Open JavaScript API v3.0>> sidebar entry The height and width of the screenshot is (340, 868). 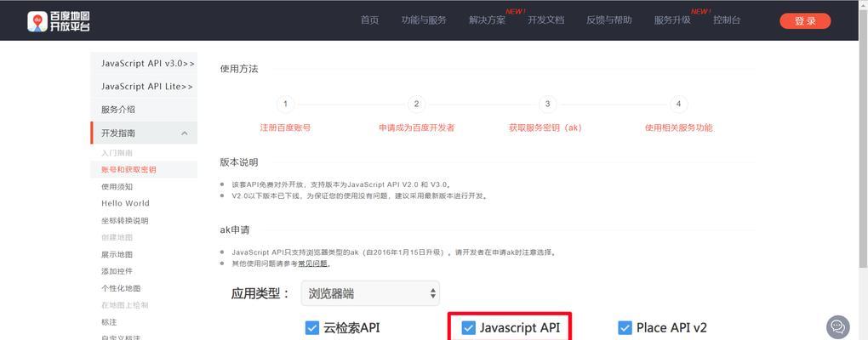click(x=144, y=64)
